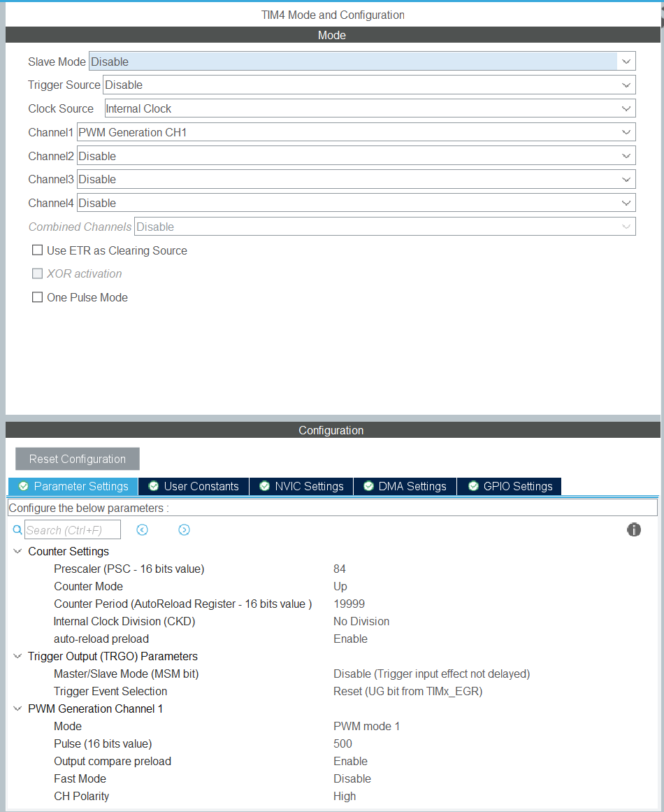Toggle the XOR activation checkbox
The width and height of the screenshot is (664, 812).
click(37, 273)
